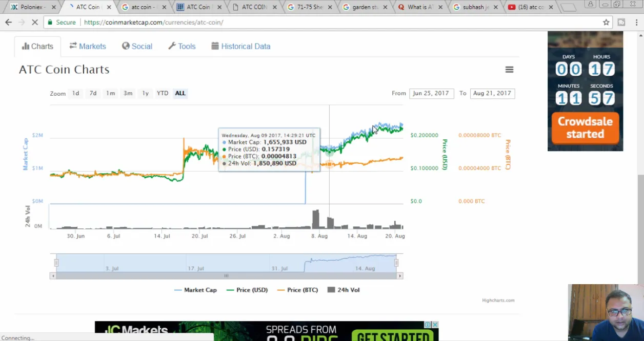Click the $0.200000 USD axis label
The width and height of the screenshot is (644, 341).
pyautogui.click(x=424, y=135)
